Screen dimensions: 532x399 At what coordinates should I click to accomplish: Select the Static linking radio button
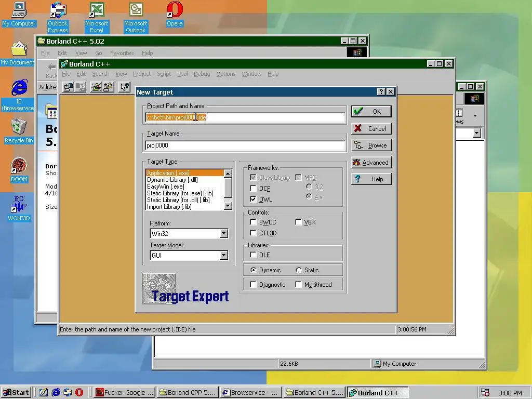click(299, 270)
